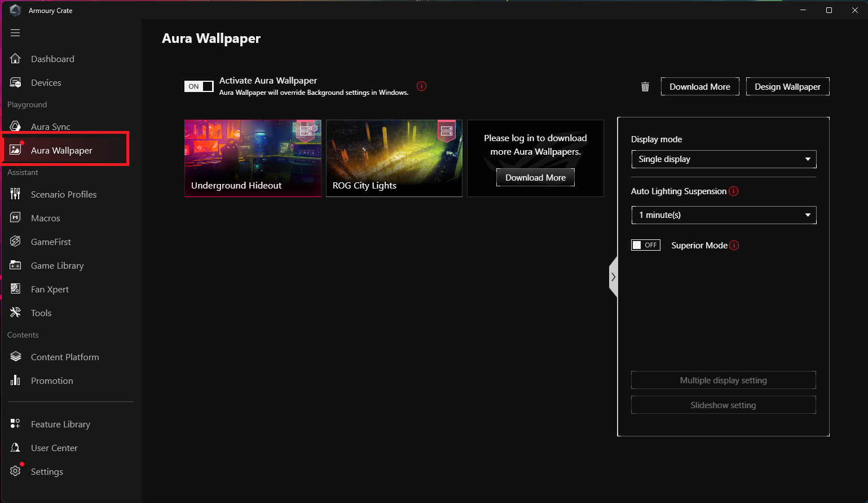Click badge icon on ROG City Lights thumbnail

click(447, 131)
